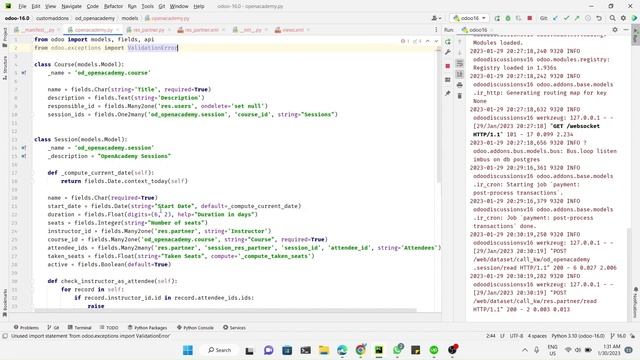This screenshot has width=640, height=360.
Task: Open Git history clock icon
Action: coord(588,18)
